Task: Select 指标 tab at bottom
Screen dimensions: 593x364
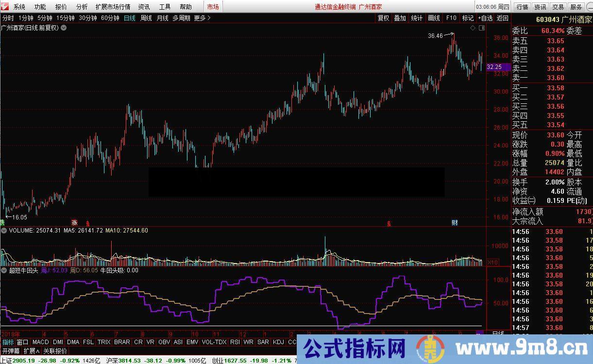Action: (x=8, y=342)
